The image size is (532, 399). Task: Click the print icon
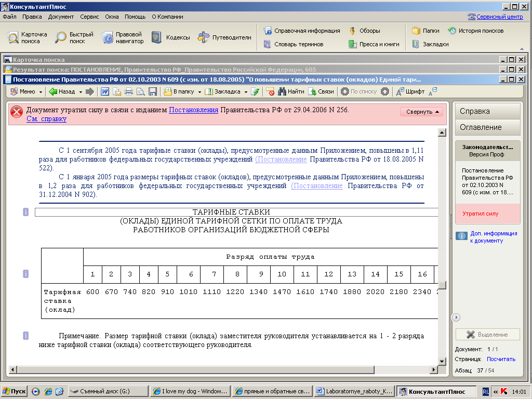coord(129,91)
